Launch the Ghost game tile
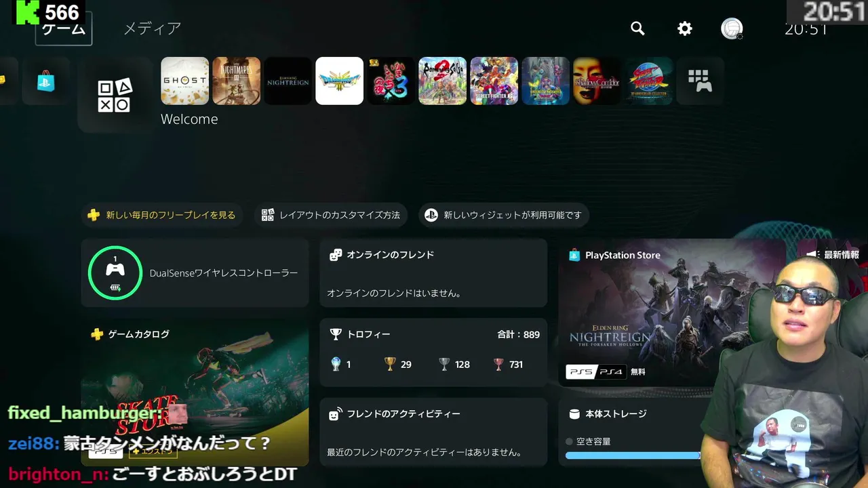The height and width of the screenshot is (488, 868). tap(184, 81)
